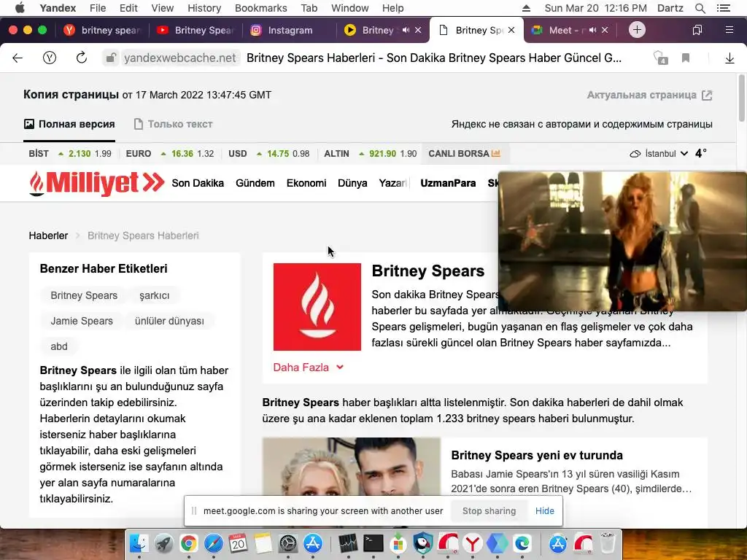747x560 pixels.
Task: Open the new tab plus button
Action: click(637, 30)
